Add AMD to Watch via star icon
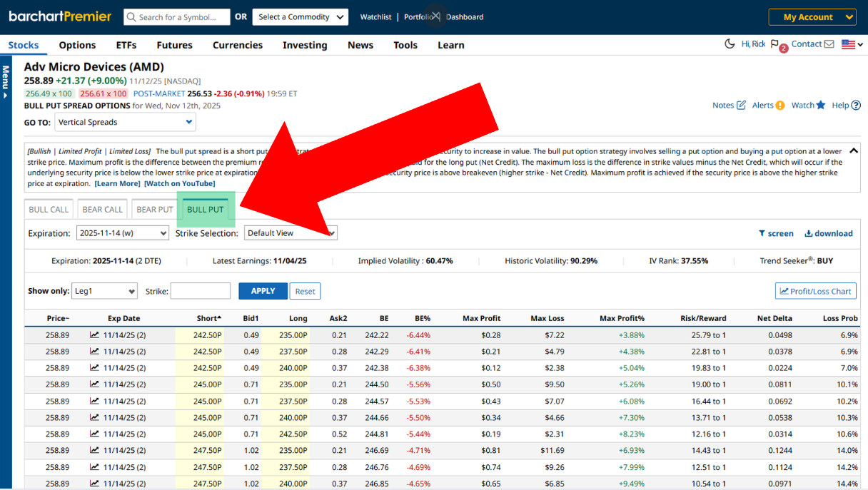Image resolution: width=868 pixels, height=490 pixels. [x=821, y=105]
